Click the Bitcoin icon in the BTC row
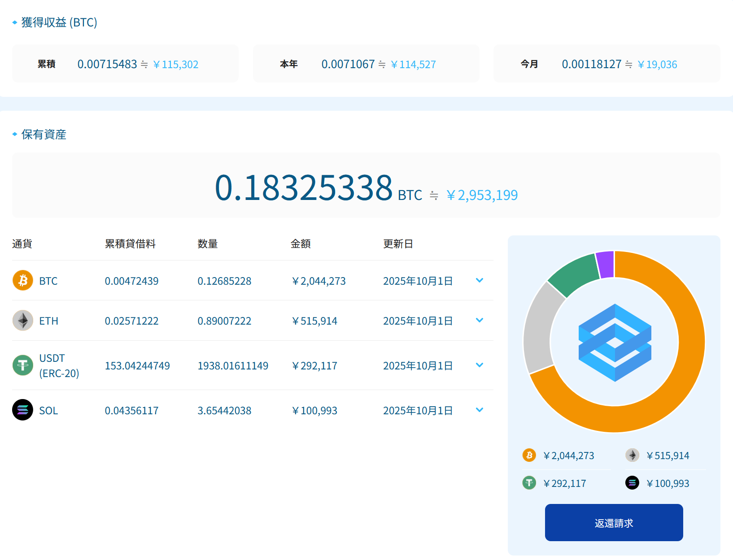The width and height of the screenshot is (733, 560). coord(23,281)
